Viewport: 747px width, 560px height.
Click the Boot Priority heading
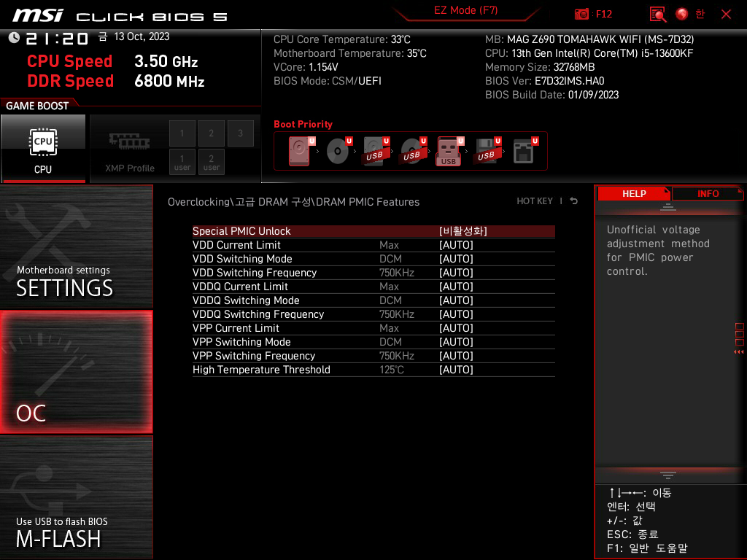click(303, 124)
